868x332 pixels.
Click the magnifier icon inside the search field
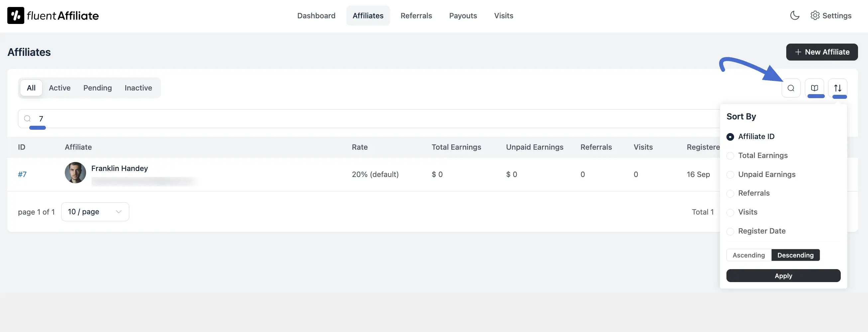coord(28,119)
